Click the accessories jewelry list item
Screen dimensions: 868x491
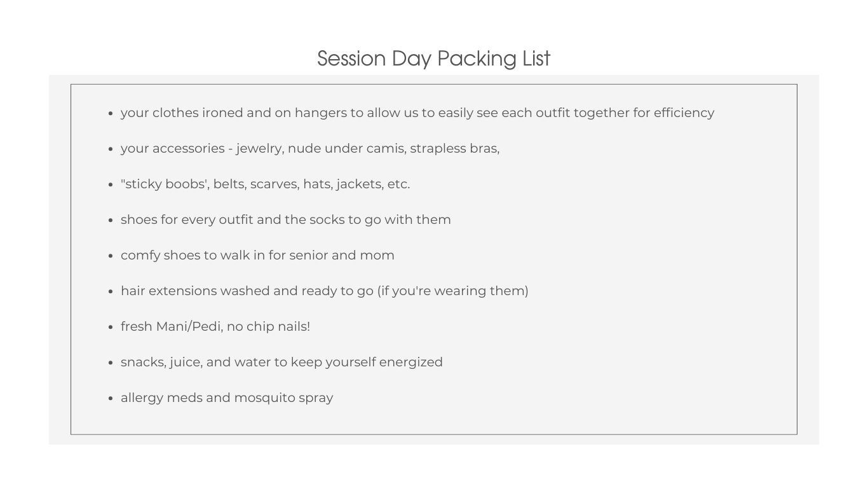310,148
